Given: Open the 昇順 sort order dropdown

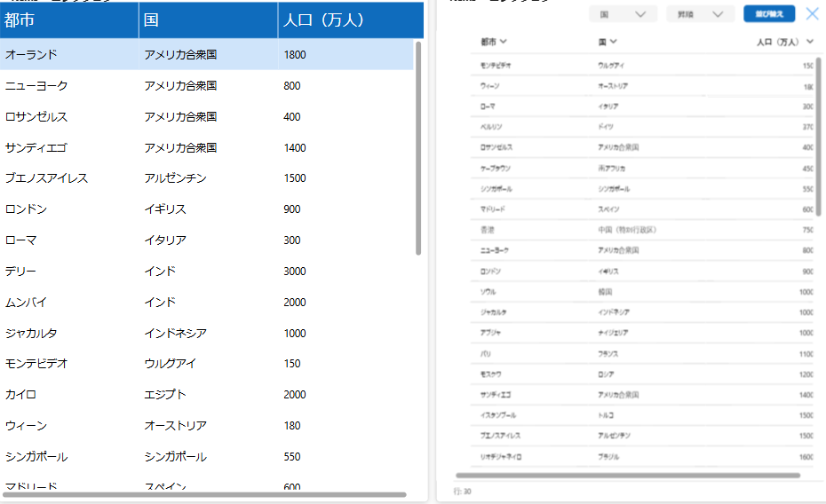Looking at the screenshot, I should tap(700, 14).
